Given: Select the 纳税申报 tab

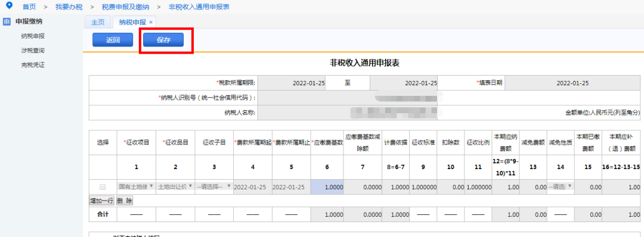Looking at the screenshot, I should 132,22.
